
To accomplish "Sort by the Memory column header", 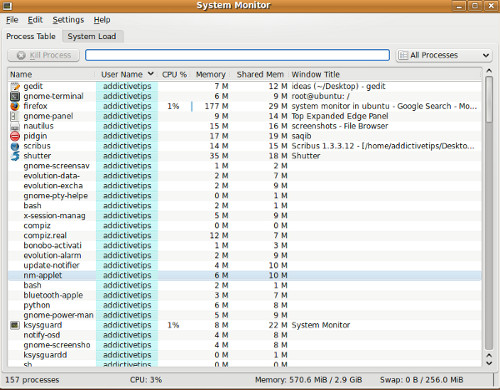I will (x=211, y=74).
